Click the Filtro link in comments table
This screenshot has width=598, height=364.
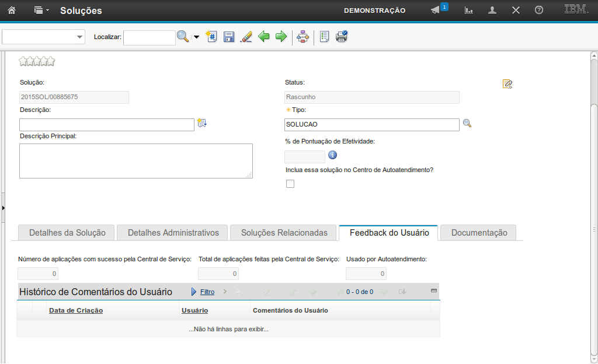point(207,292)
